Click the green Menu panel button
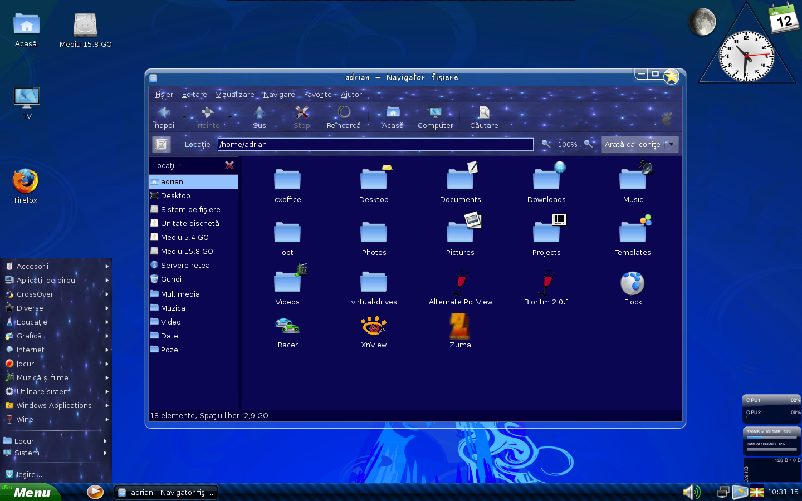 click(x=30, y=492)
